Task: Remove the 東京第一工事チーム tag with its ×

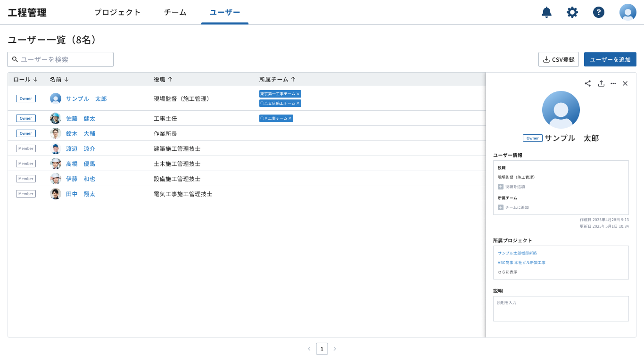Action: pyautogui.click(x=298, y=94)
